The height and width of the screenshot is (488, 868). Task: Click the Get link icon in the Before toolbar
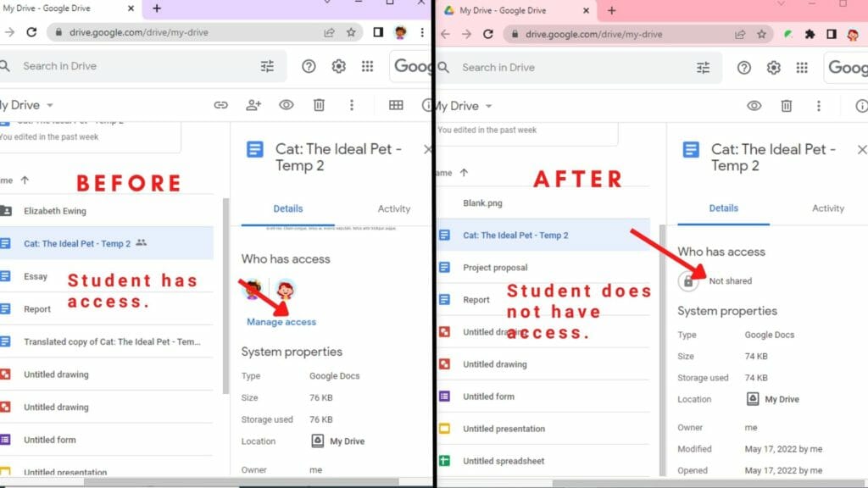point(220,105)
